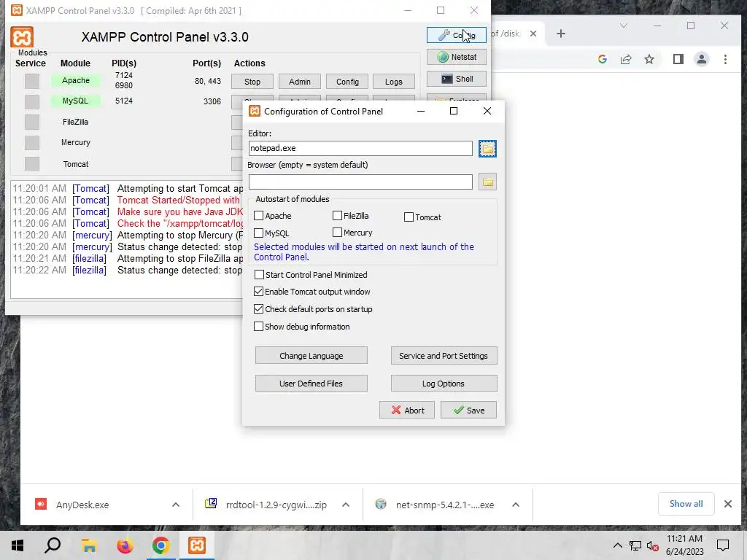Expand net-snmp download options arrow
This screenshot has height=560, width=747.
pyautogui.click(x=516, y=505)
